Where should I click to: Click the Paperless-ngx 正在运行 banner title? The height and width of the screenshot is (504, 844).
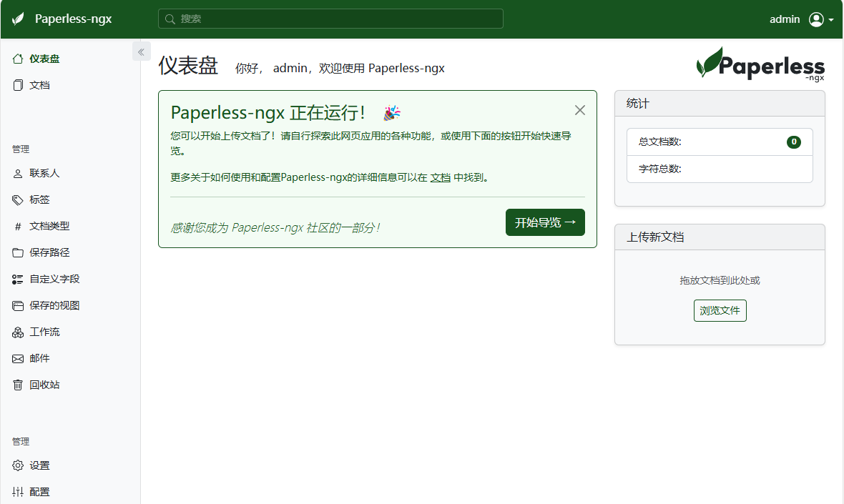tap(268, 112)
